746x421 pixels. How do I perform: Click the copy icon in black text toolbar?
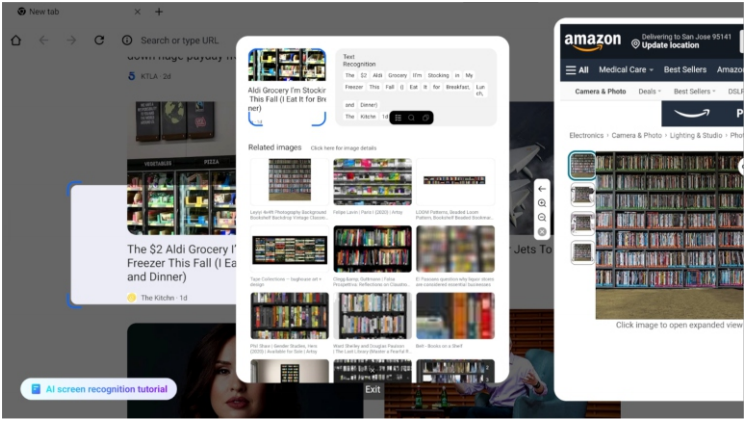pyautogui.click(x=425, y=117)
